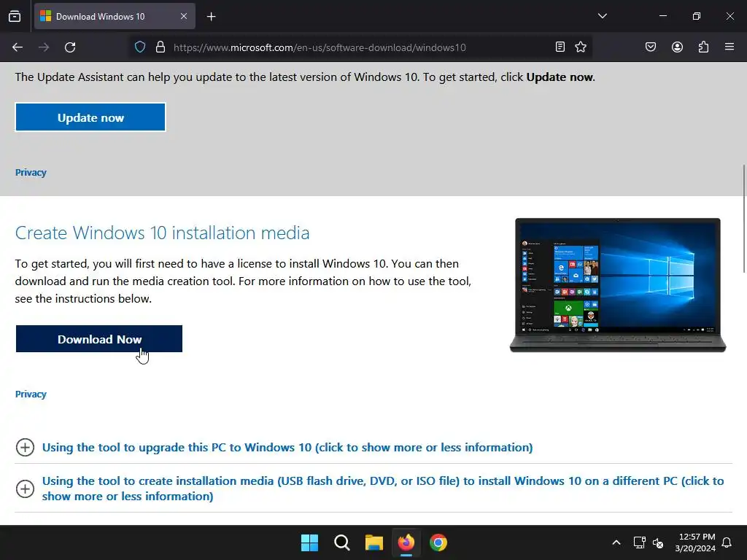Open muted volume tray icon
Image resolution: width=747 pixels, height=560 pixels.
[x=658, y=542]
